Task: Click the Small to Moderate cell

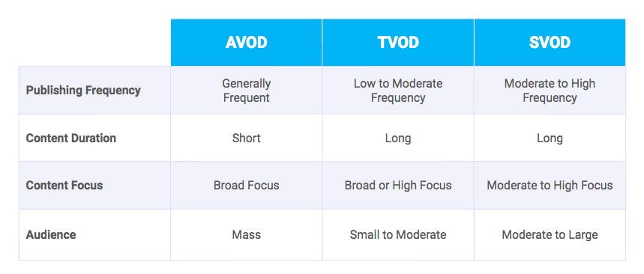Action: point(398,234)
